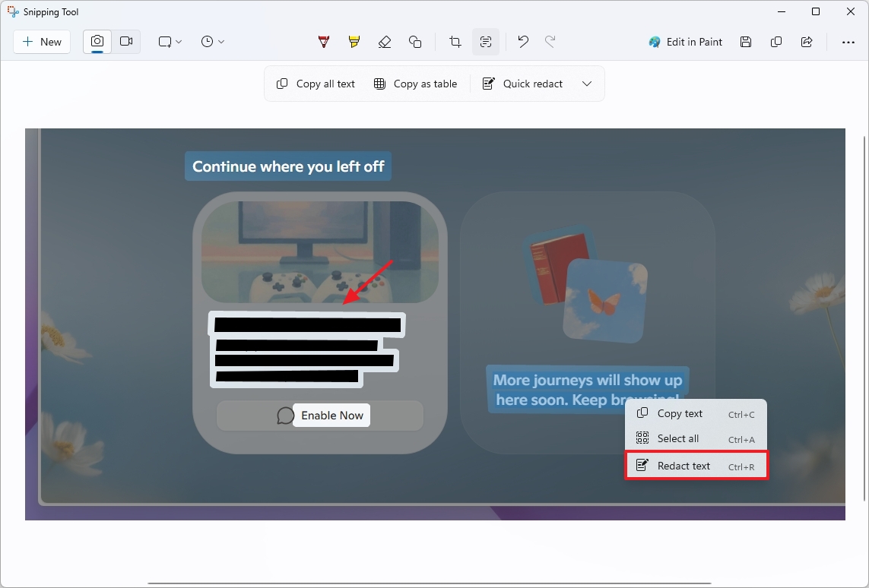Viewport: 869px width, 588px height.
Task: Save the snip
Action: coord(746,42)
